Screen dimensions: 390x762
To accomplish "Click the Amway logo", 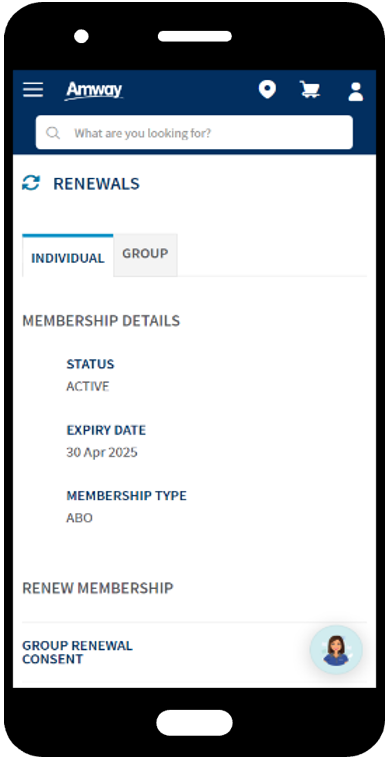I will tap(94, 90).
